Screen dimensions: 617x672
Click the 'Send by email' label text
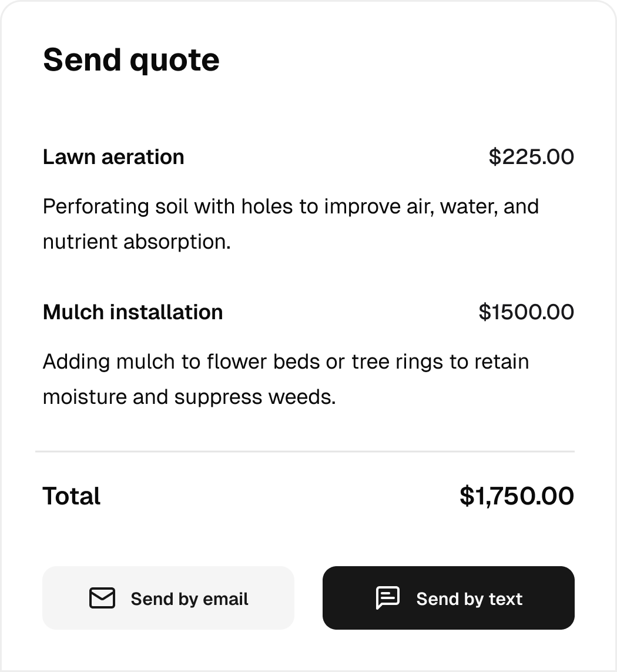(x=189, y=599)
